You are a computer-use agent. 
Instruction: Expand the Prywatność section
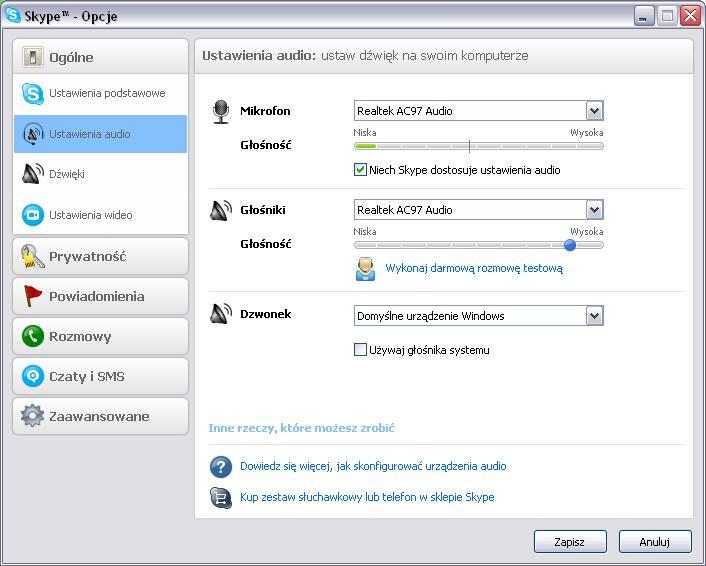[100, 256]
